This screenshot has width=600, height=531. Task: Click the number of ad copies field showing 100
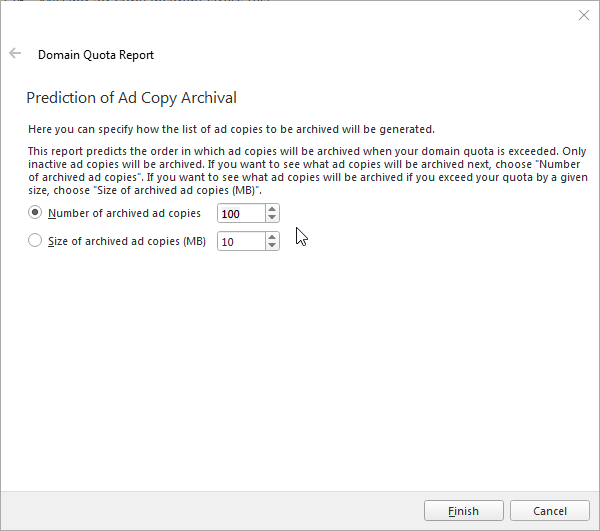click(x=240, y=213)
